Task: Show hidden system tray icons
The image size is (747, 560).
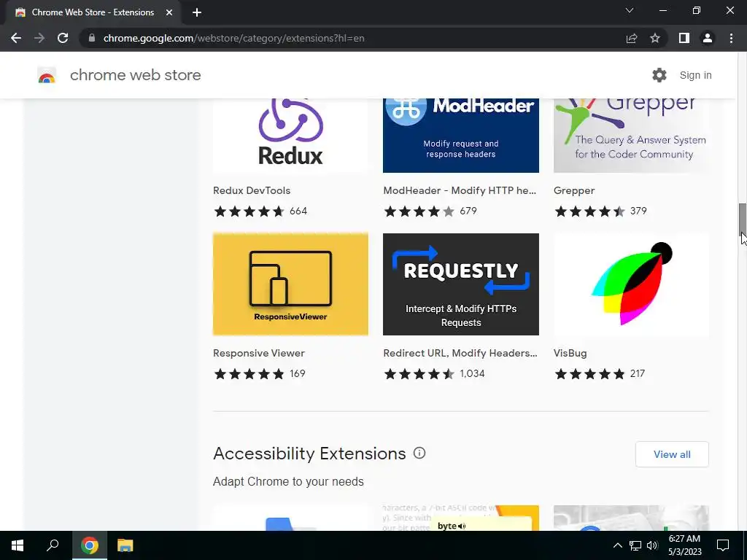Action: click(x=617, y=545)
